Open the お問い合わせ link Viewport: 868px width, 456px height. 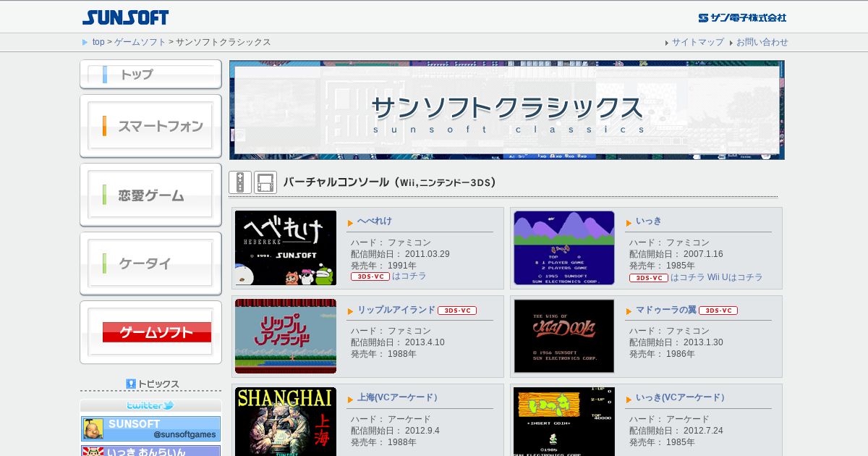tap(762, 42)
